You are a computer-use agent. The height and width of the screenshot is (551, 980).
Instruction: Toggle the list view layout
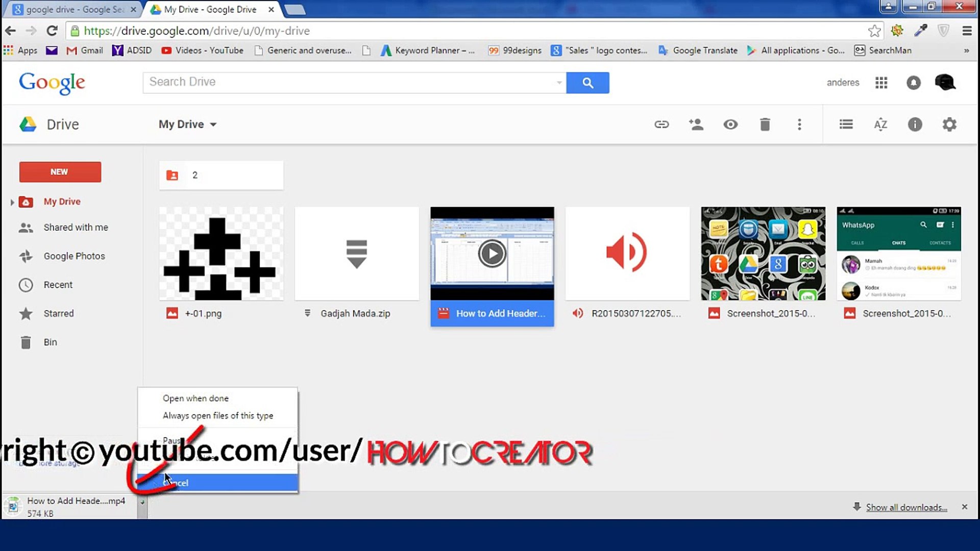point(846,124)
